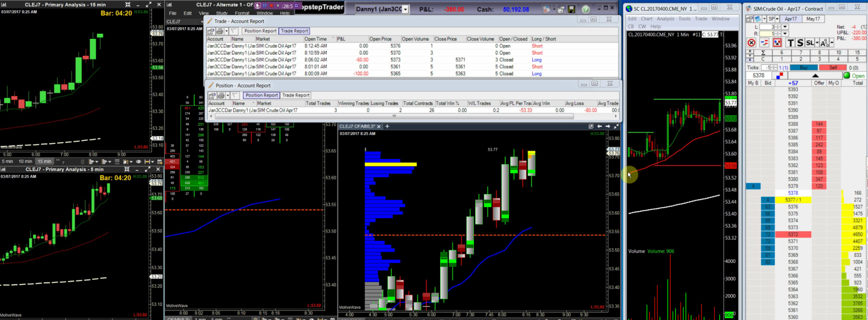The height and width of the screenshot is (320, 868).
Task: Select the Z preset row toggle in order ladder
Action: coord(750,60)
